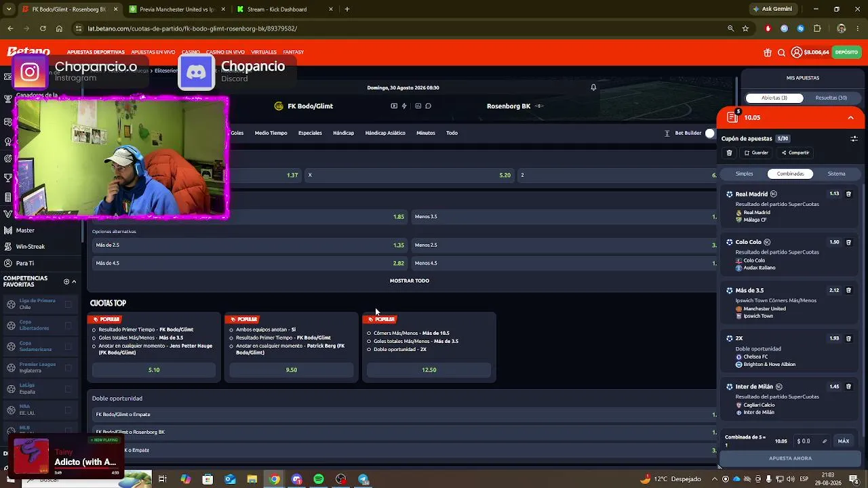Open Microsoft Store from the taskbar
Image resolution: width=868 pixels, height=488 pixels.
[x=208, y=479]
